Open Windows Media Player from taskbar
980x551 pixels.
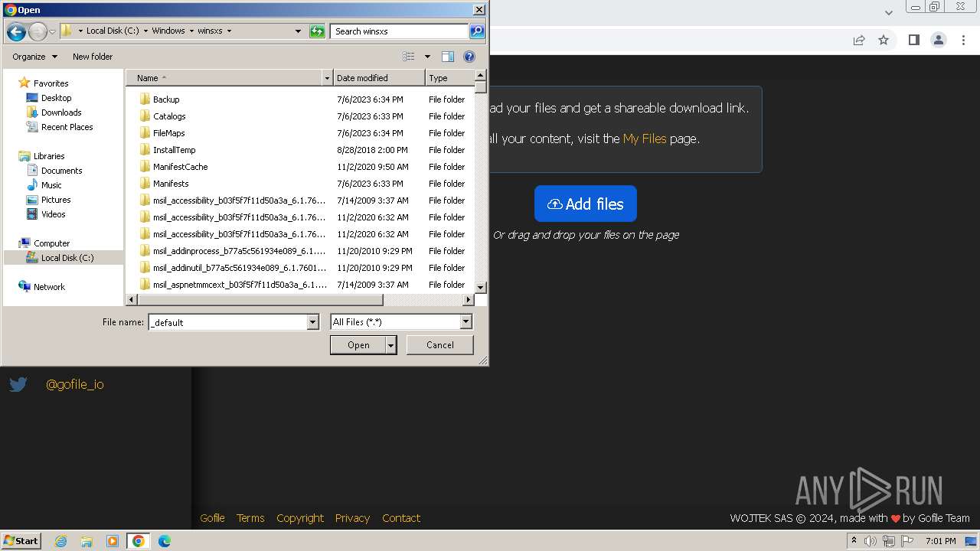coord(113,541)
